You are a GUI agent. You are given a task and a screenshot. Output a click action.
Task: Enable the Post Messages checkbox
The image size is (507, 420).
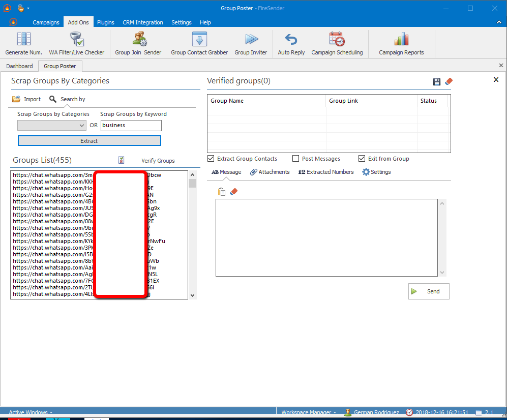pyautogui.click(x=295, y=159)
